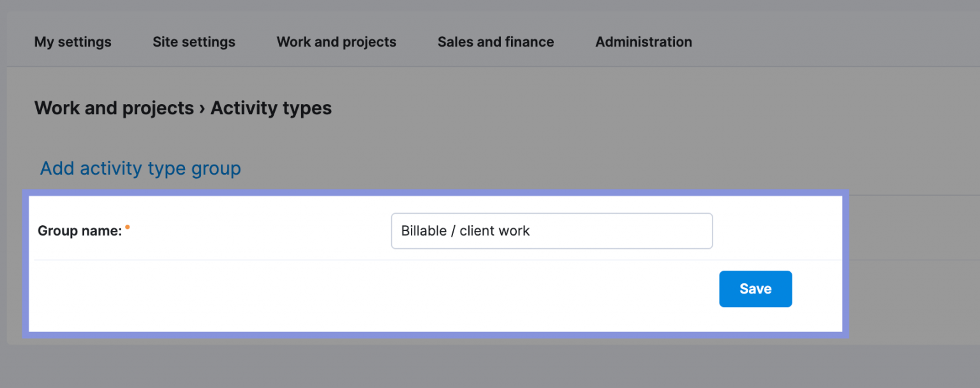Save the new activity type group
Image resolution: width=980 pixels, height=388 pixels.
tap(755, 288)
